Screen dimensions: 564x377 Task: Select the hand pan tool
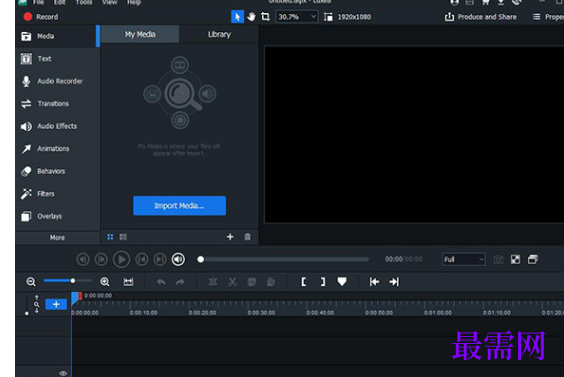coord(251,17)
